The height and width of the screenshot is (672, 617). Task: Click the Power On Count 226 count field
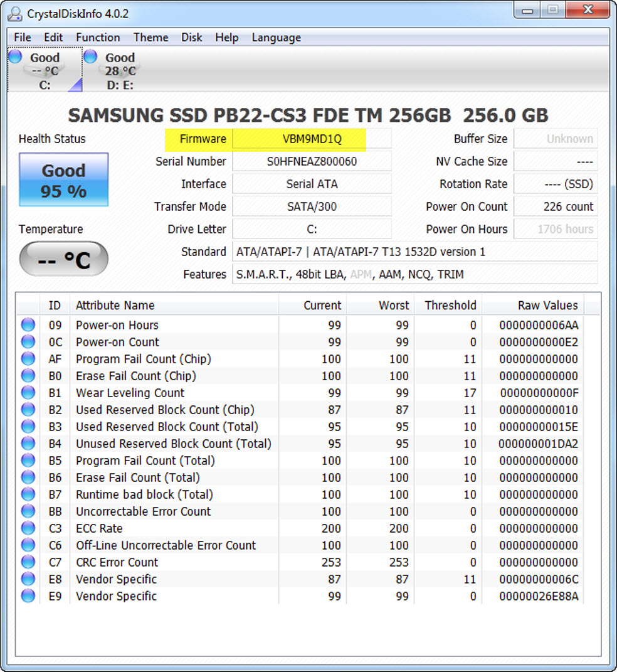556,206
